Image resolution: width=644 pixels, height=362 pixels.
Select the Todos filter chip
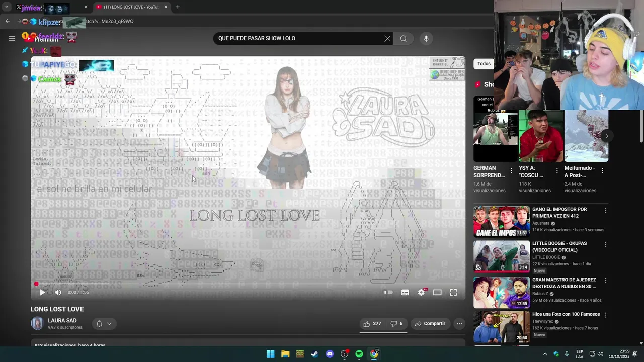484,64
